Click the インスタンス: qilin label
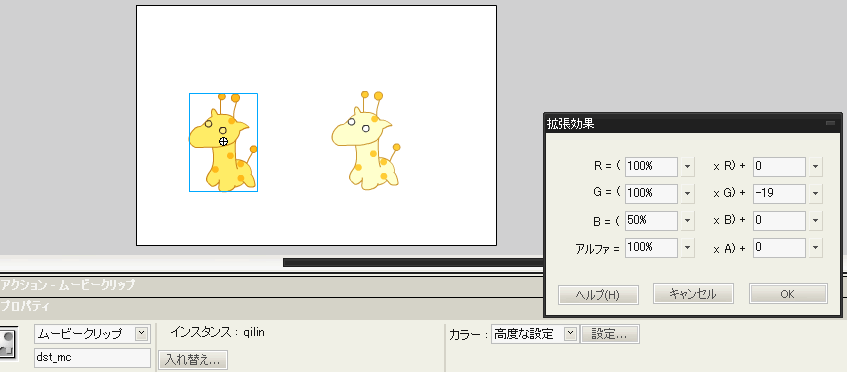847x372 pixels. tap(217, 332)
